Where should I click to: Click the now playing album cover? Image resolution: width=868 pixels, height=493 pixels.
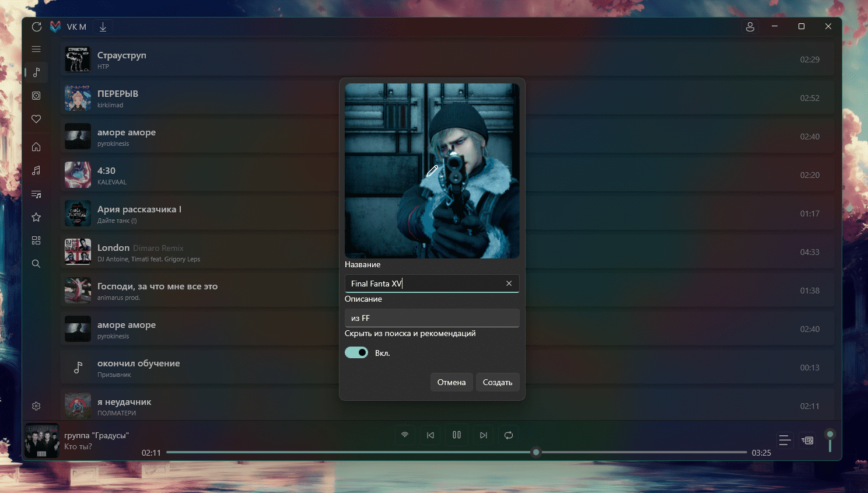click(41, 440)
